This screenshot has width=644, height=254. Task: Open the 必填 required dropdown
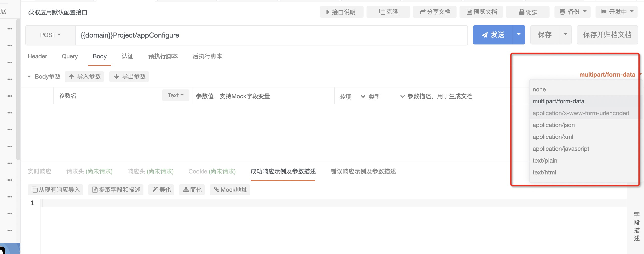(352, 96)
